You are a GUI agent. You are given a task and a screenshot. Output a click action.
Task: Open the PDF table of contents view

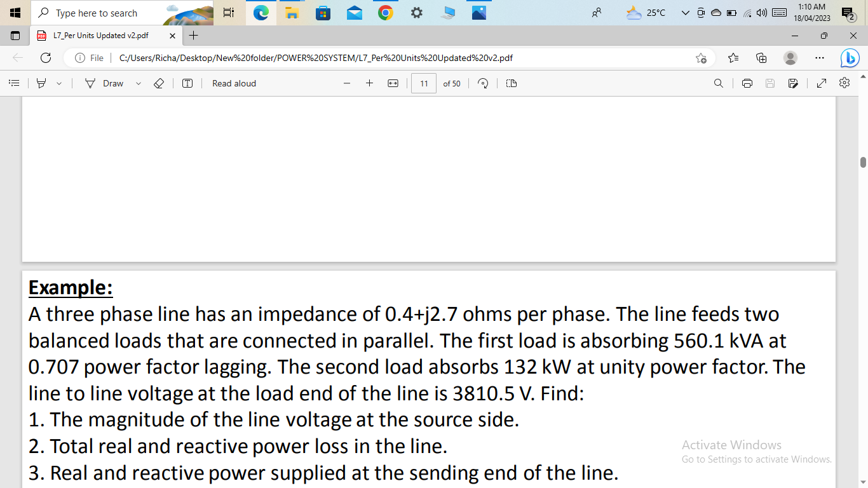tap(14, 83)
